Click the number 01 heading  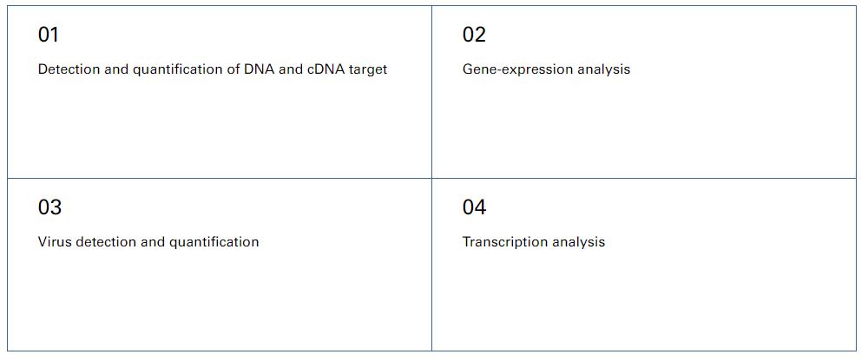[48, 35]
